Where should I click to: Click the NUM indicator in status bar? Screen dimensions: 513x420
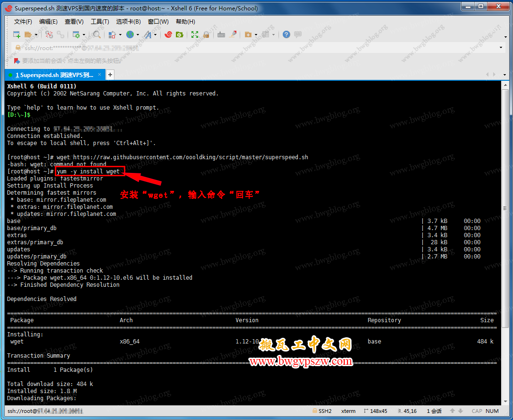[x=492, y=411]
